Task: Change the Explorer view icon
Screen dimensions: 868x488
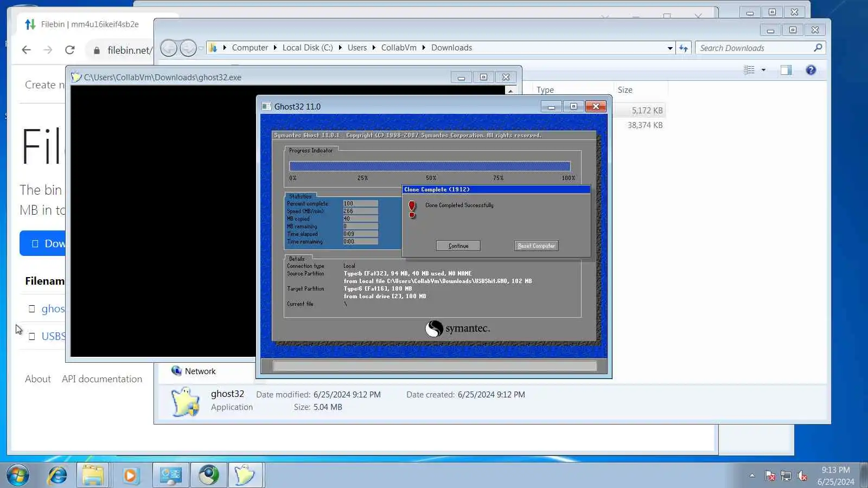Action: pos(749,70)
